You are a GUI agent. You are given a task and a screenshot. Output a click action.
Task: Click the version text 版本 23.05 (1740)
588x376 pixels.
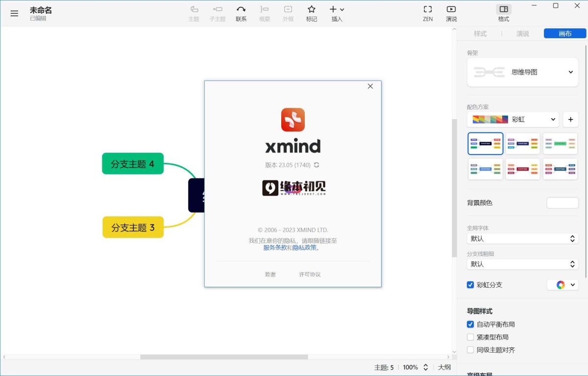click(x=288, y=165)
